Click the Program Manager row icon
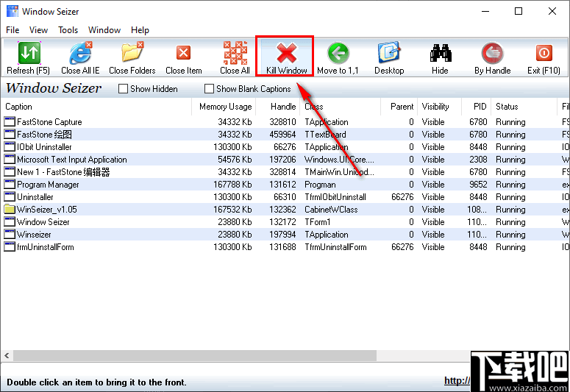570x392 pixels. coord(10,185)
